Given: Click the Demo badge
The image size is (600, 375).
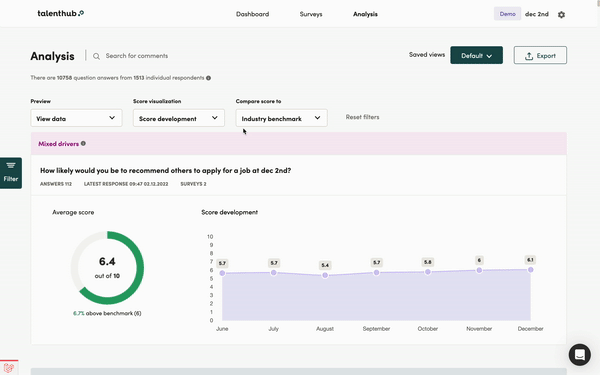Looking at the screenshot, I should (x=507, y=14).
